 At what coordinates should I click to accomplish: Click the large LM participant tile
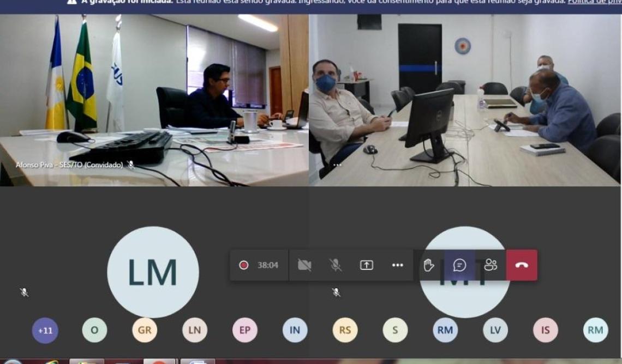tap(153, 272)
